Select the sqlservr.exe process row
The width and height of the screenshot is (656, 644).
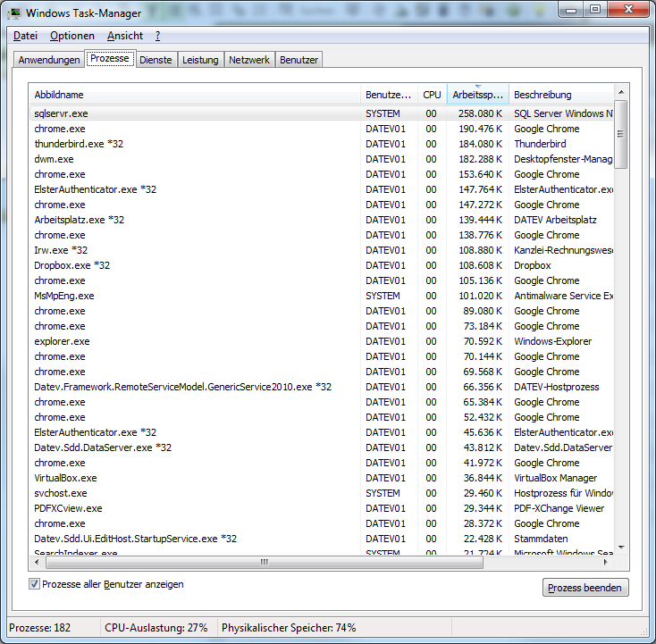tap(322, 113)
